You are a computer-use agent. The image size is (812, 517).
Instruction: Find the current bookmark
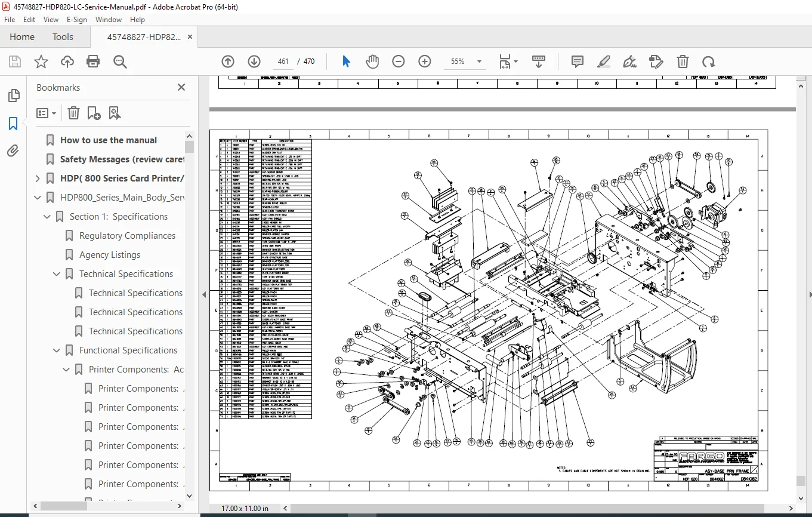coord(115,113)
